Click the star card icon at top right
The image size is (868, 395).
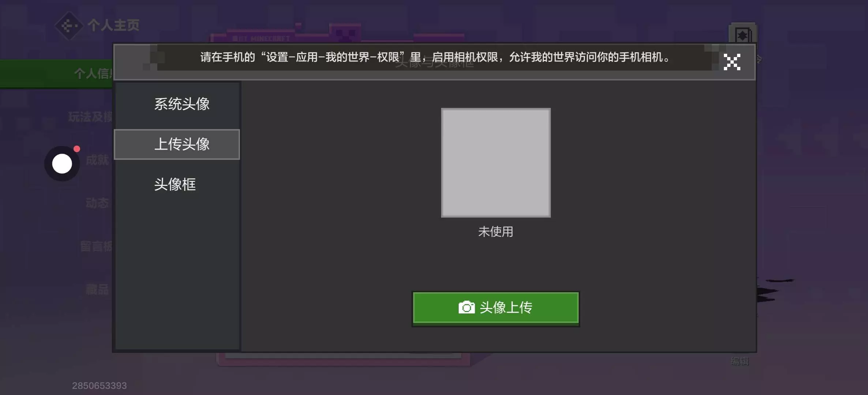coord(742,34)
